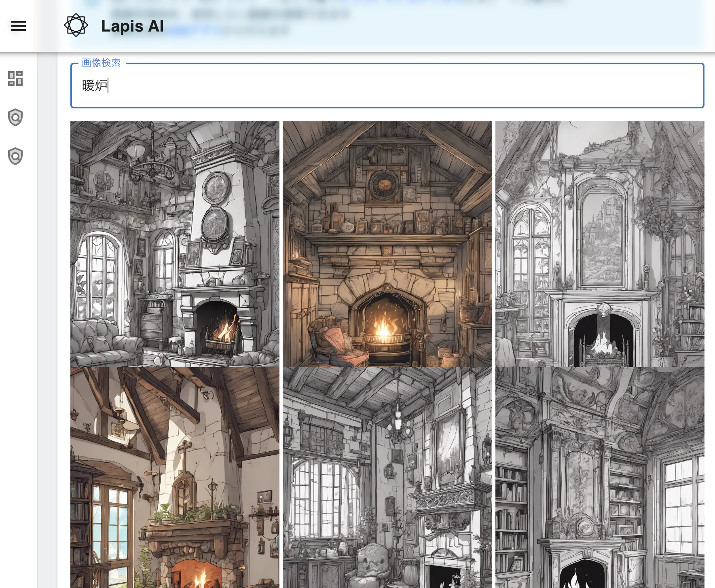
Task: Click the Lapis AI geometric logo
Action: pyautogui.click(x=76, y=25)
